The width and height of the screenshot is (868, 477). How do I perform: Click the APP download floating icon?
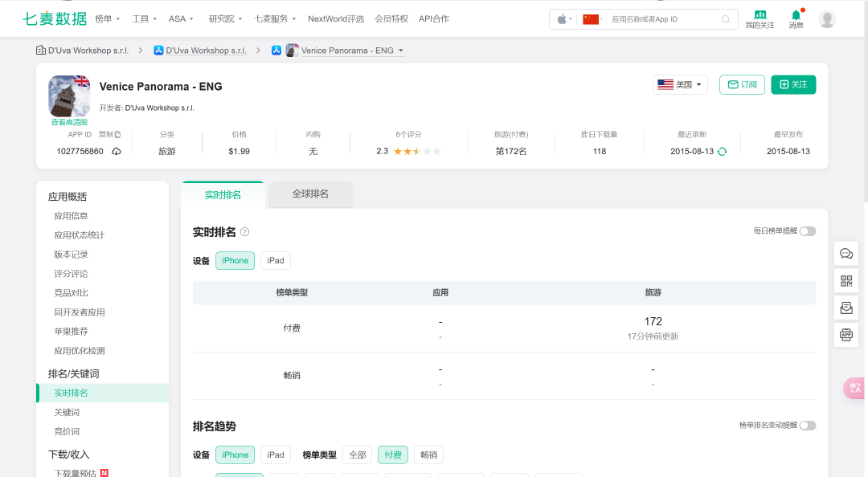pyautogui.click(x=845, y=334)
